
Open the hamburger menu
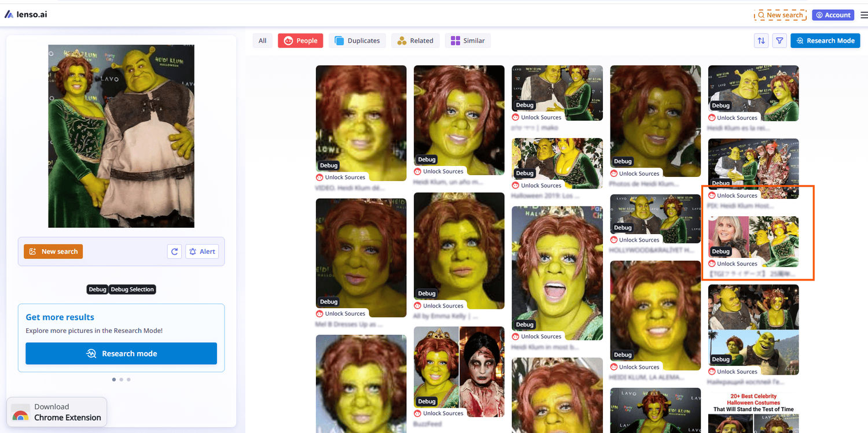(864, 15)
